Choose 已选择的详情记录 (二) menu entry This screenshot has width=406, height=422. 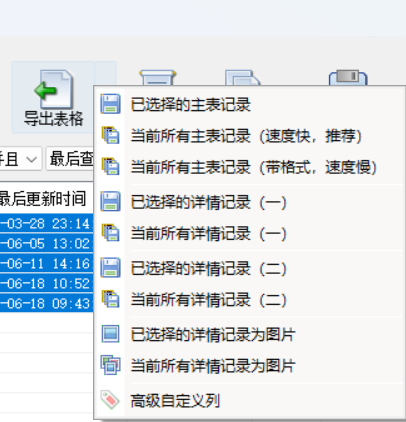pyautogui.click(x=209, y=268)
